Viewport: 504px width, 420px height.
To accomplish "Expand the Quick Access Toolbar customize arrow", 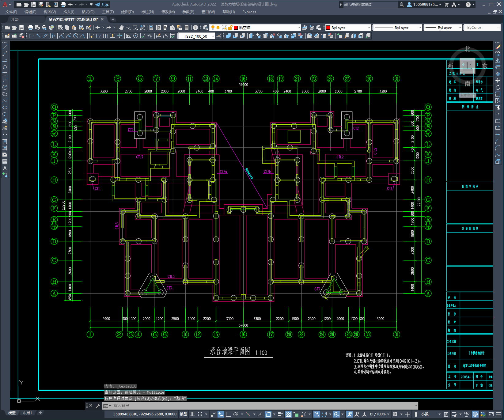I will [x=91, y=4].
